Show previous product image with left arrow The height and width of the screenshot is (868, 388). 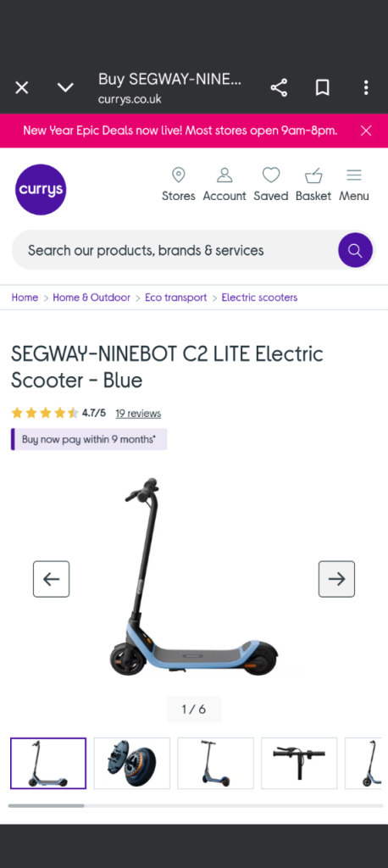pyautogui.click(x=51, y=579)
